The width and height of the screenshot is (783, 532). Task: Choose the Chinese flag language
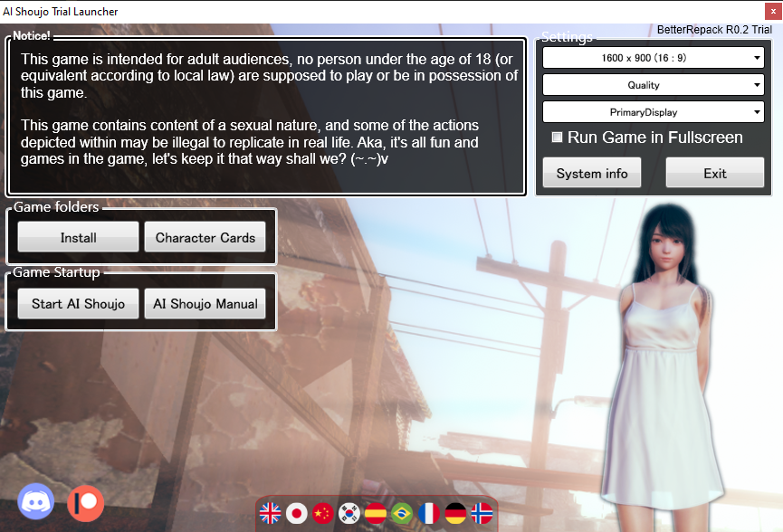[323, 513]
